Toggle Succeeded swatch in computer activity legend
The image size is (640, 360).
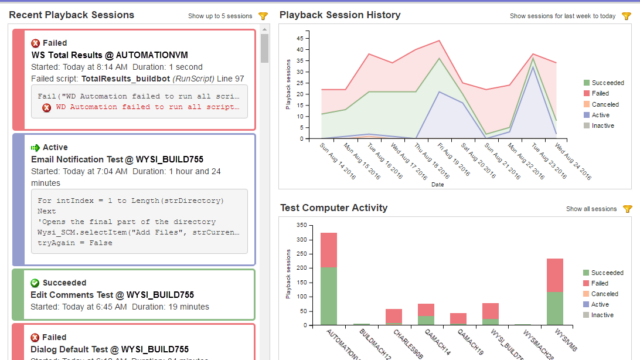pyautogui.click(x=586, y=273)
